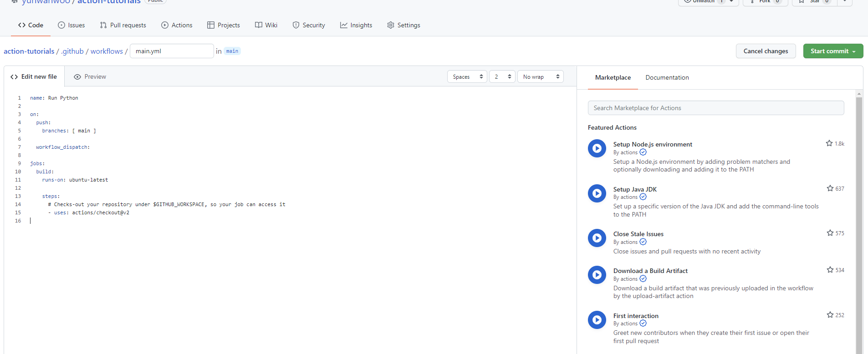Click verified badge next to Setup Java JDK
This screenshot has height=354, width=868.
pos(643,197)
